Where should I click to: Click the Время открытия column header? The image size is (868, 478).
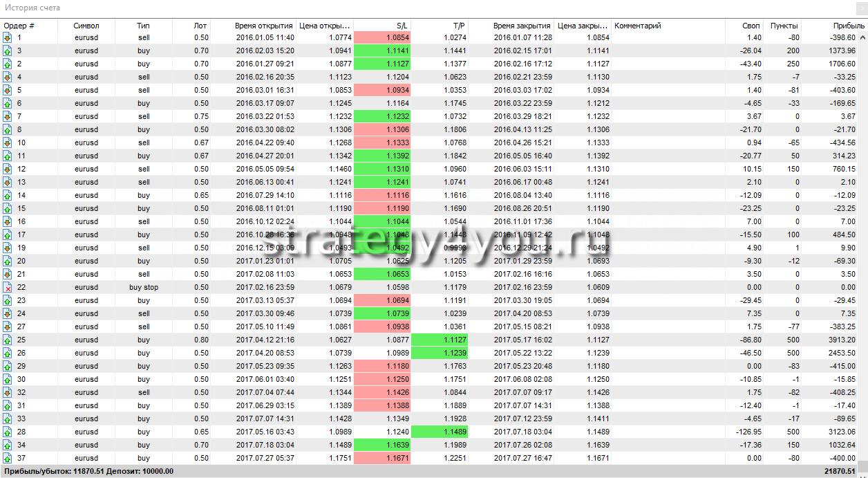264,26
